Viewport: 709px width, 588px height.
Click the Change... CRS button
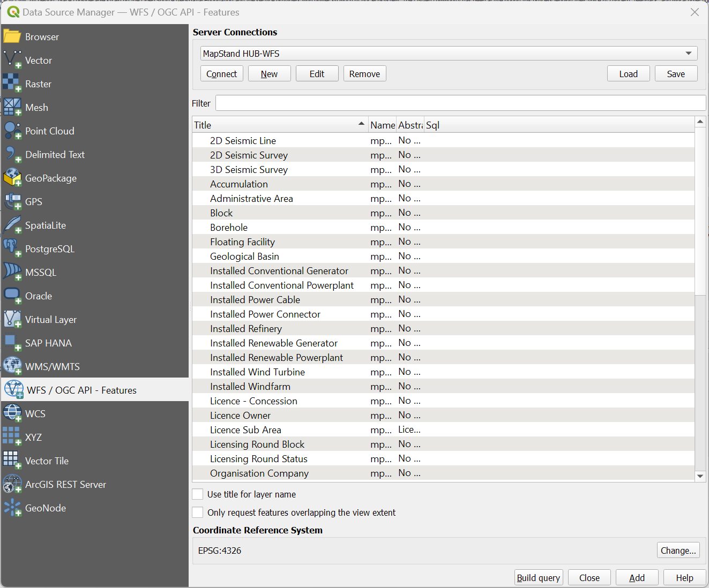[678, 551]
